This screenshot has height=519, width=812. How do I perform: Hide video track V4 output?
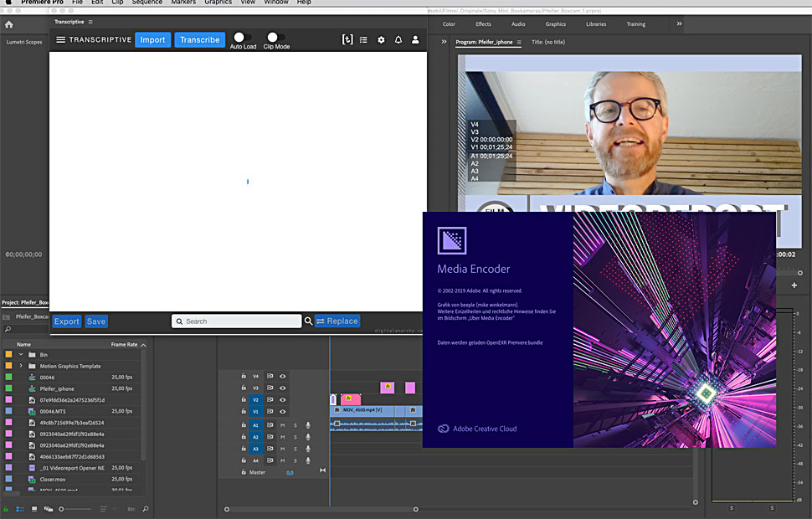[283, 377]
